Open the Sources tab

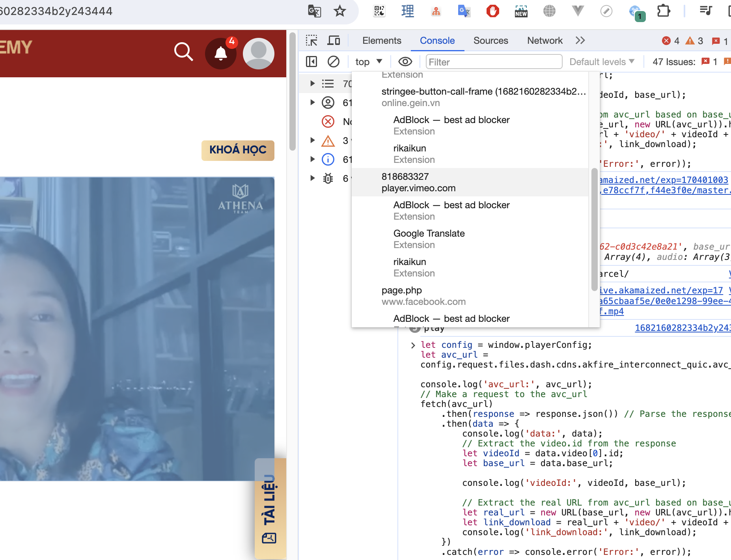491,41
